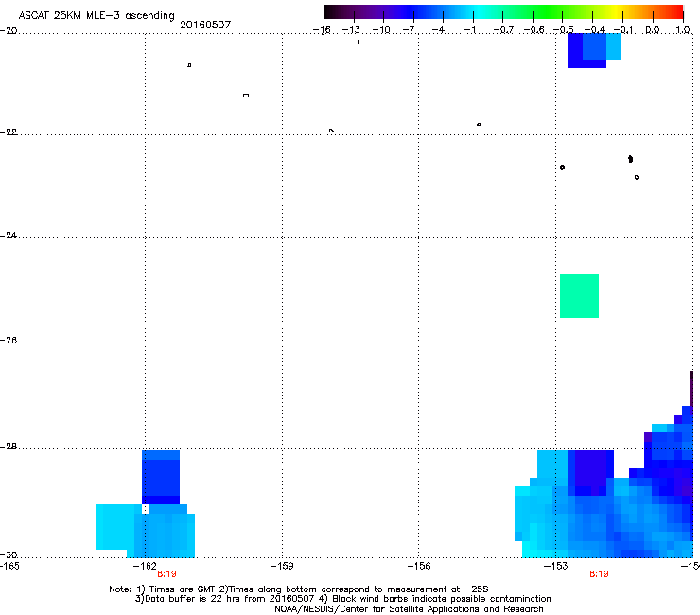This screenshot has width=700, height=615.
Task: Click the latitude axis label "-22"
Action: tap(9, 132)
